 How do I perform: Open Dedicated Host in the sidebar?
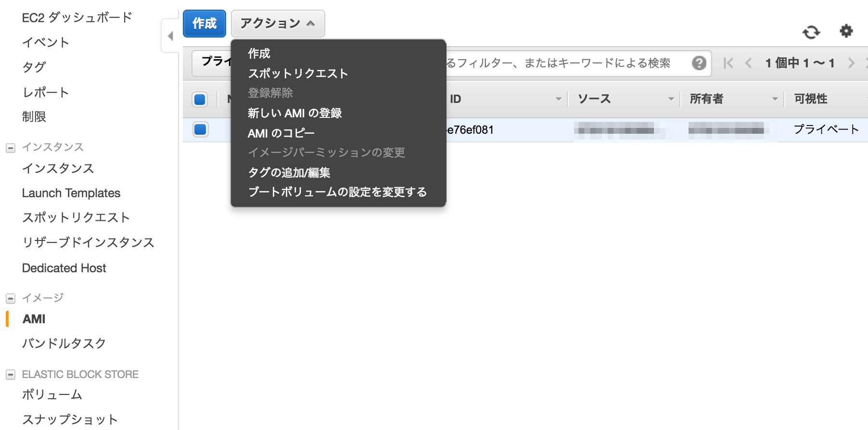pos(64,268)
